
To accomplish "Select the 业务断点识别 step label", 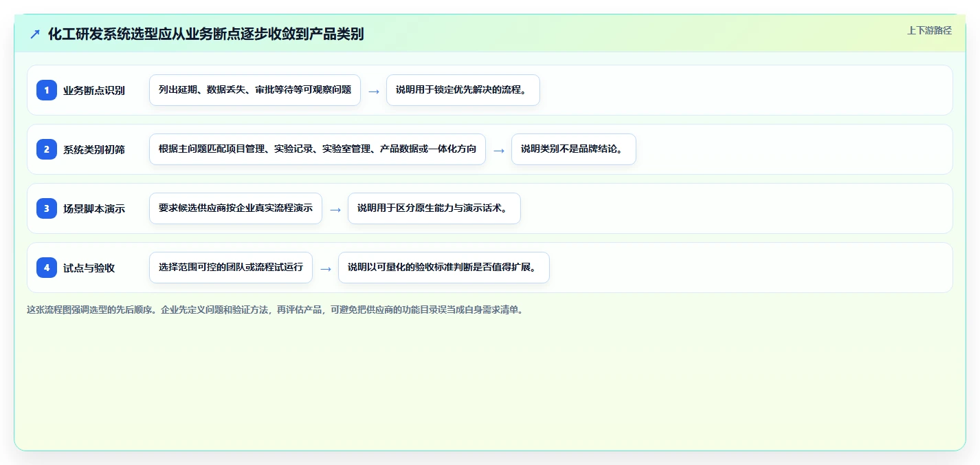I will pyautogui.click(x=94, y=90).
